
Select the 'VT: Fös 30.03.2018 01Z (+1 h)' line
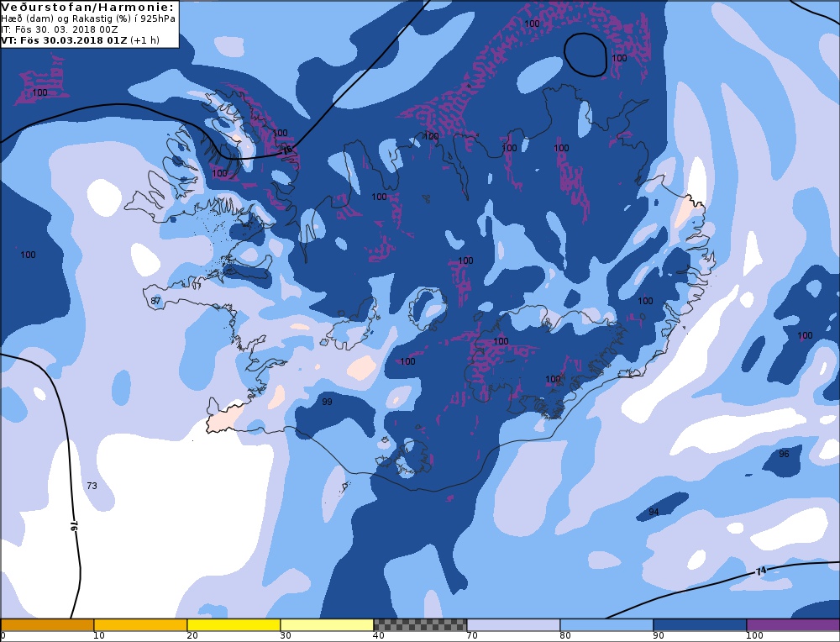coord(81,40)
